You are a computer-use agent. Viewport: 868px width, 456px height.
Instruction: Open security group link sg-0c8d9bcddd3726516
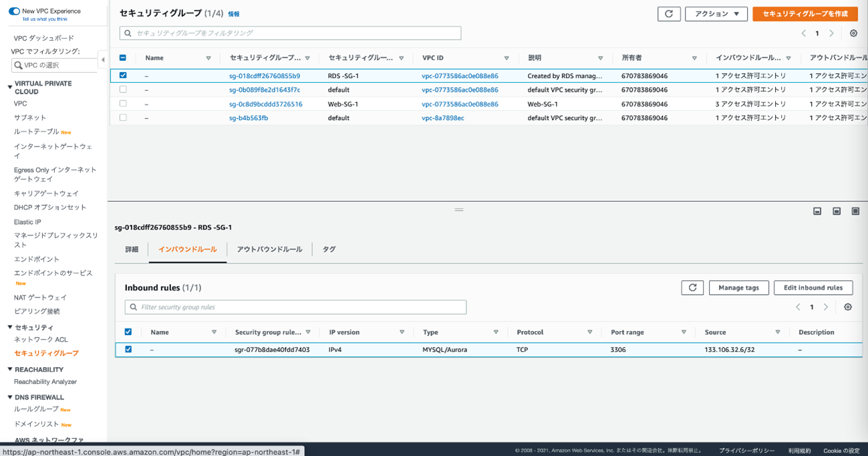click(265, 104)
